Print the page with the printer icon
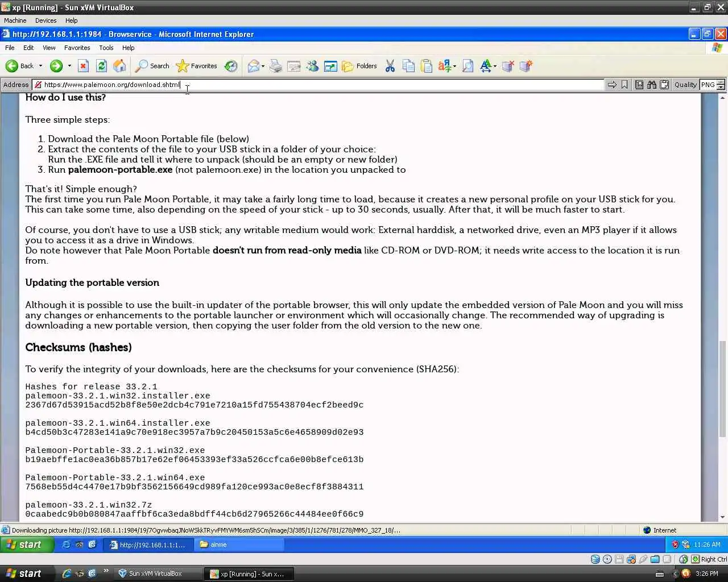 (276, 66)
